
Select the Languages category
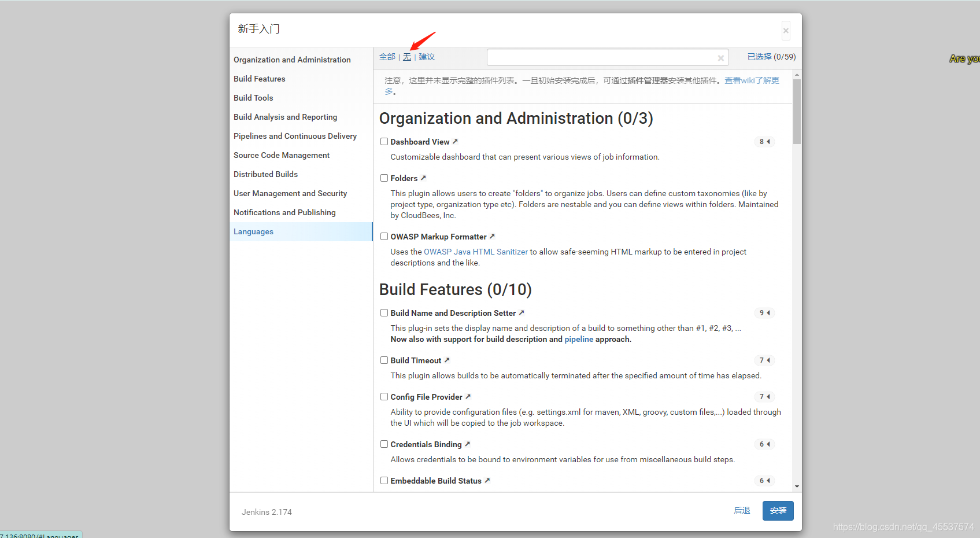[301, 231]
